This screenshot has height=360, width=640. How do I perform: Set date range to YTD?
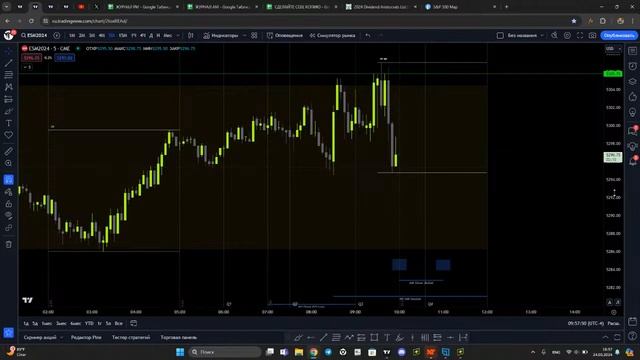coord(89,323)
